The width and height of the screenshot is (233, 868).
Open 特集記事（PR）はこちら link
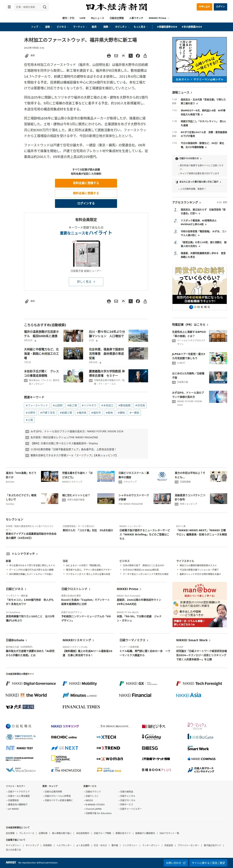[x=190, y=325]
